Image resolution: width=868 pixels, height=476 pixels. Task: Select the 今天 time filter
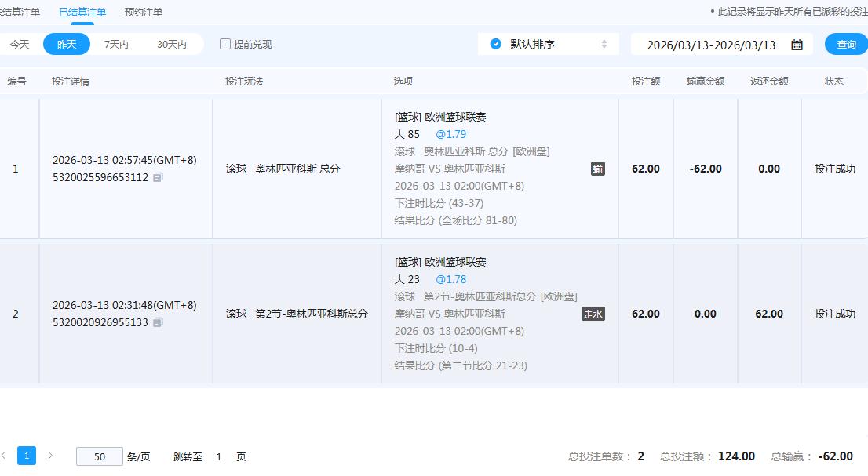click(20, 45)
